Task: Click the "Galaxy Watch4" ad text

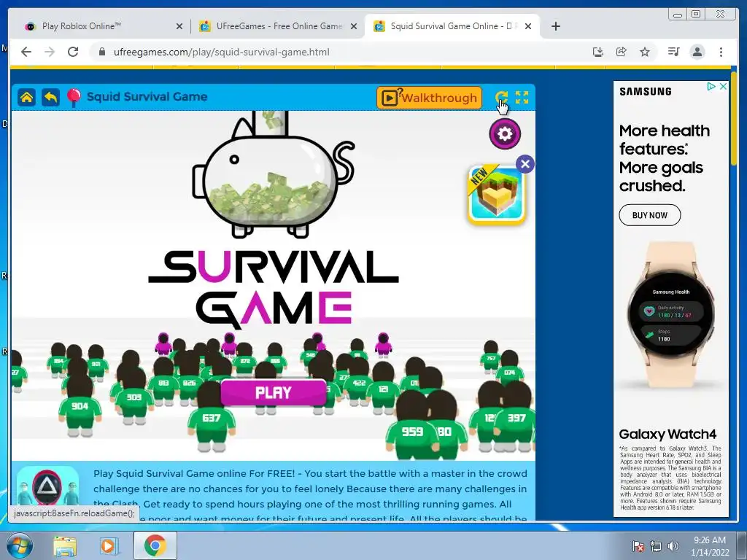Action: click(x=667, y=434)
